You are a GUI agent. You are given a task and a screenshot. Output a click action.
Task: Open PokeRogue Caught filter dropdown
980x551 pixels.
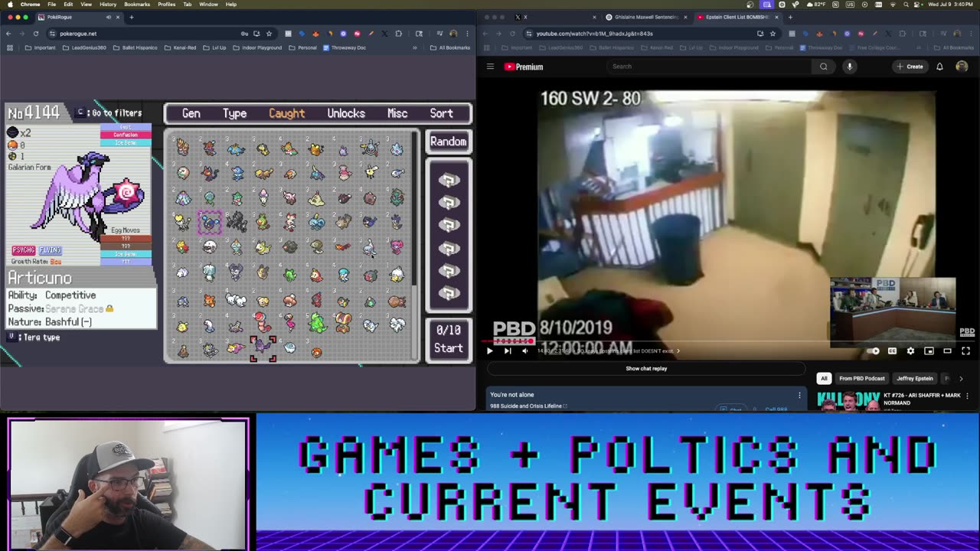(286, 113)
